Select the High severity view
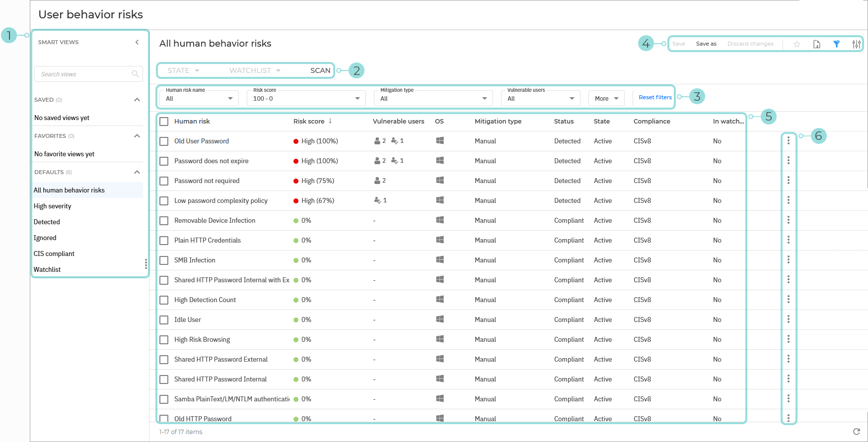This screenshot has width=868, height=442. pos(88,206)
